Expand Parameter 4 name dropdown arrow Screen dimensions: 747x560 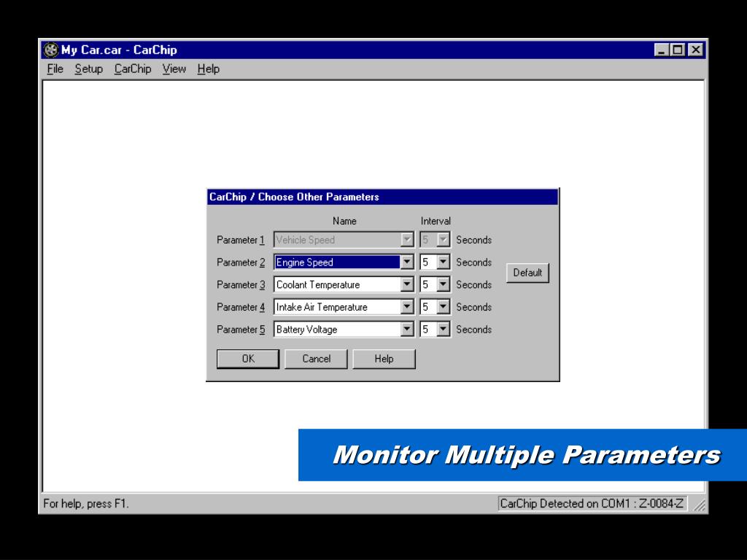(407, 307)
